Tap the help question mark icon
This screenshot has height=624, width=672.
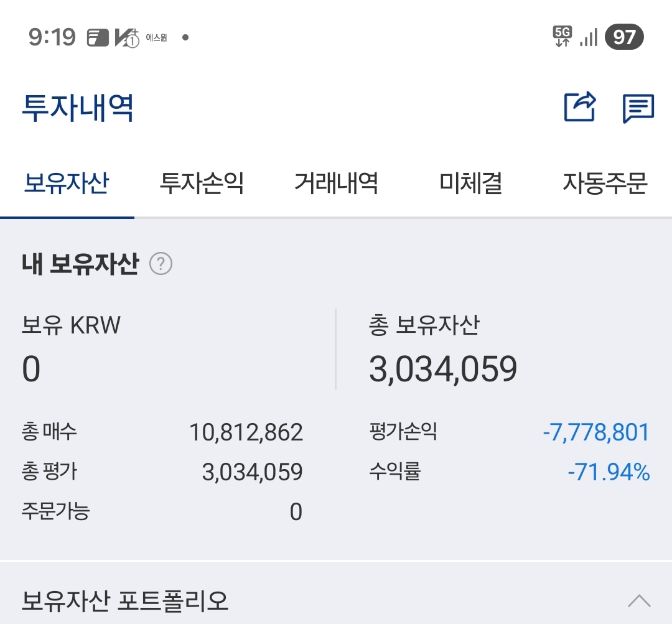pos(161,264)
